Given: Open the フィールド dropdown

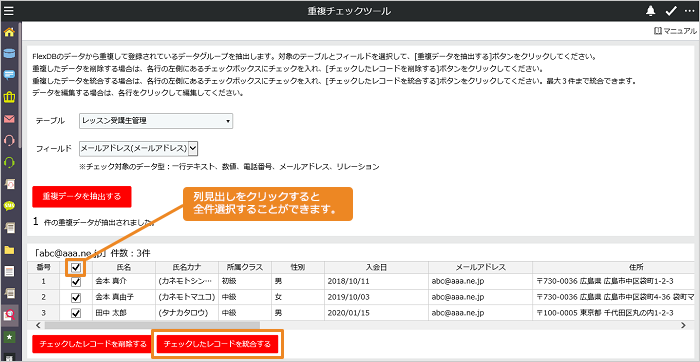Looking at the screenshot, I should (x=138, y=149).
